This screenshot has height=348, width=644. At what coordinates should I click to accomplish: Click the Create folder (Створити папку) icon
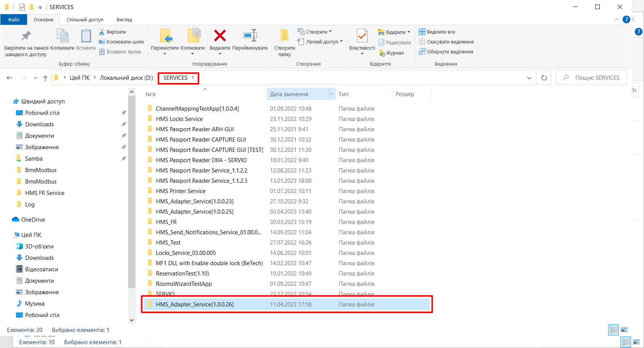[x=284, y=36]
